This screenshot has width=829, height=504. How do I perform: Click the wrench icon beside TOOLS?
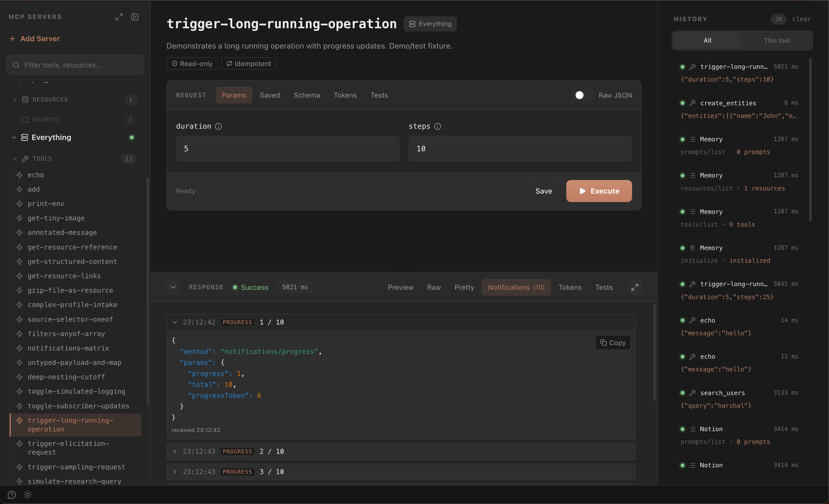pos(25,159)
